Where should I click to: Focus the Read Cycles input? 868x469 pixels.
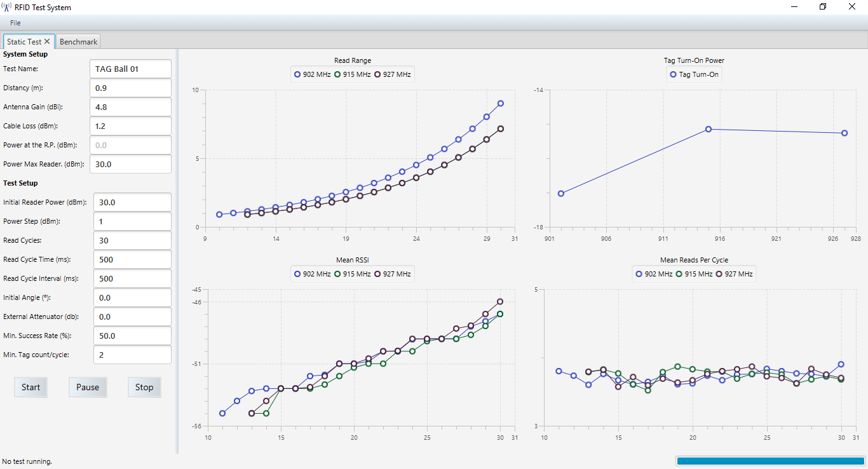pyautogui.click(x=132, y=240)
